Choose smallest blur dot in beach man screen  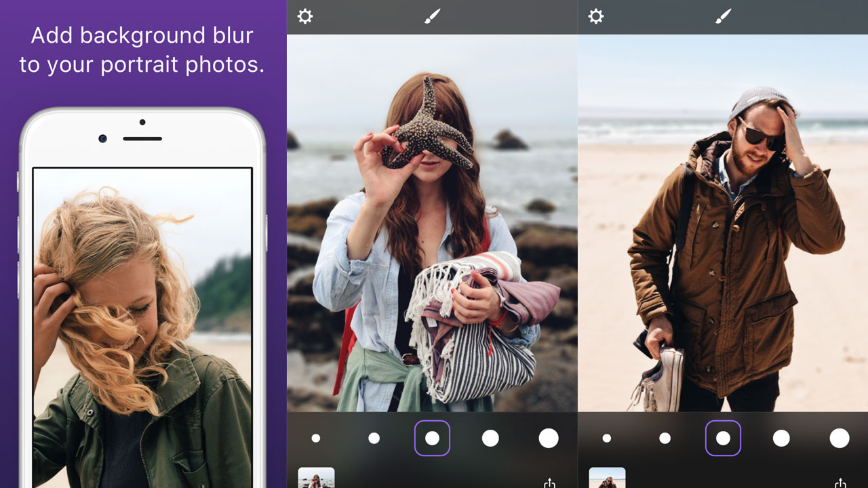tap(606, 439)
